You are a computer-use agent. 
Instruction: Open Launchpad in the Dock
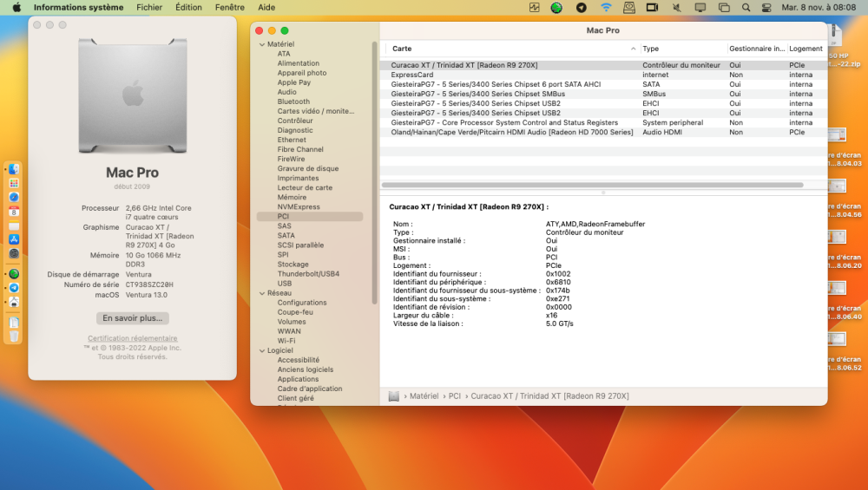[x=14, y=183]
